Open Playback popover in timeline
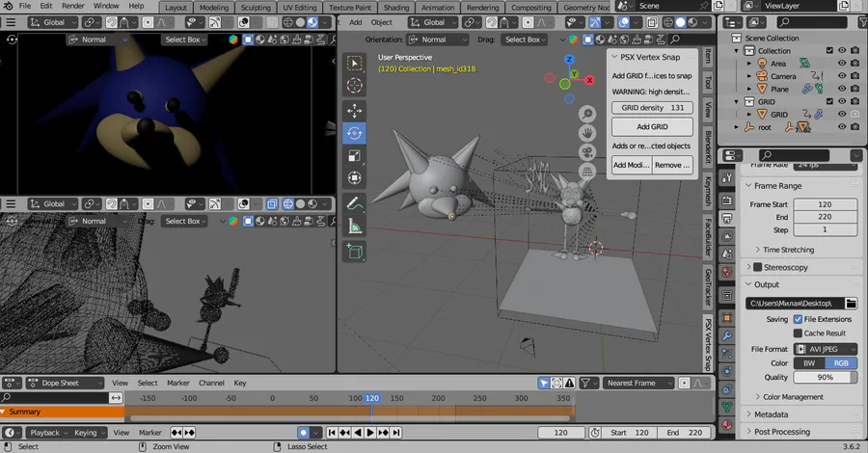 48,433
